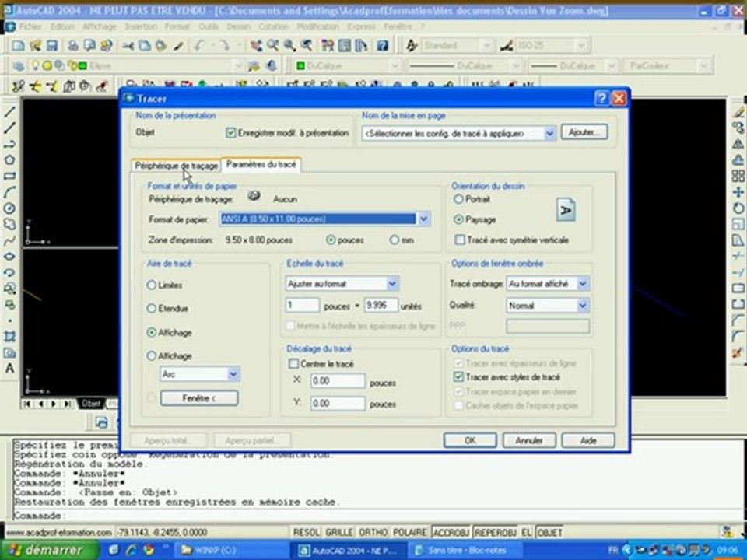The height and width of the screenshot is (560, 747).
Task: Click the X offset input field
Action: tap(338, 381)
